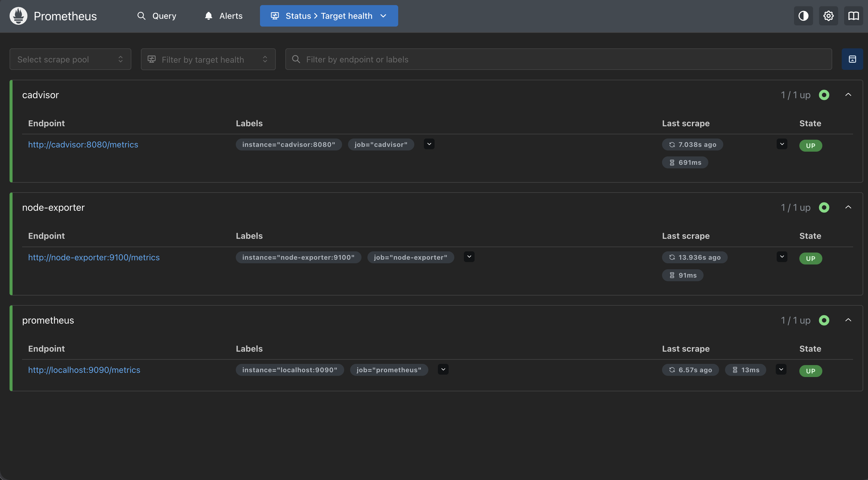Expand scrape details for localhost:9090 row
Viewport: 868px width, 480px height.
tap(781, 370)
